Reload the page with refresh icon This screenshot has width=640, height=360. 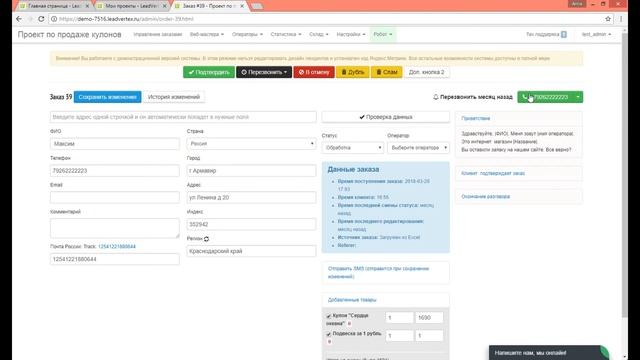41,19
